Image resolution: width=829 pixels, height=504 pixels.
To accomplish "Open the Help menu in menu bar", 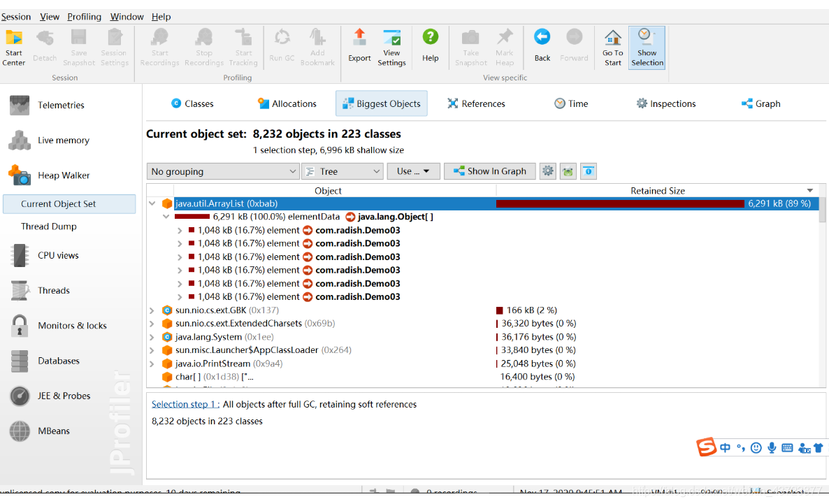I will [x=161, y=17].
